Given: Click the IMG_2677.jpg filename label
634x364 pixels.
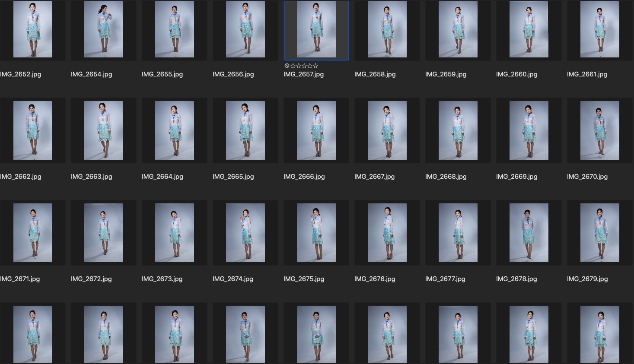Looking at the screenshot, I should click(x=445, y=279).
